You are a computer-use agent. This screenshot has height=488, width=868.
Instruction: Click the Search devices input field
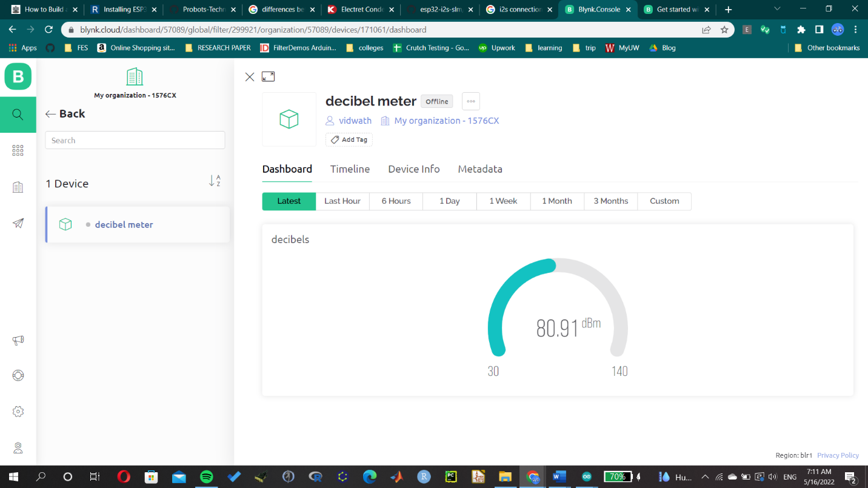[135, 140]
